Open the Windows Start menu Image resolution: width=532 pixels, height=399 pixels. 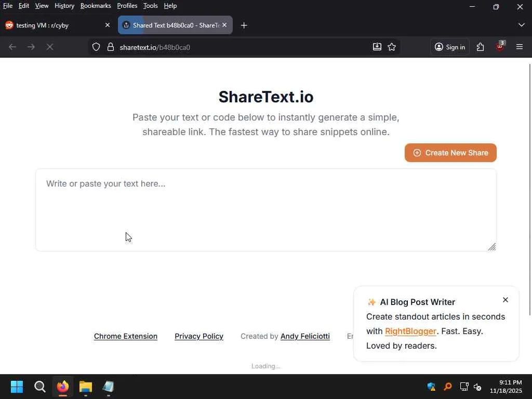pos(17,387)
